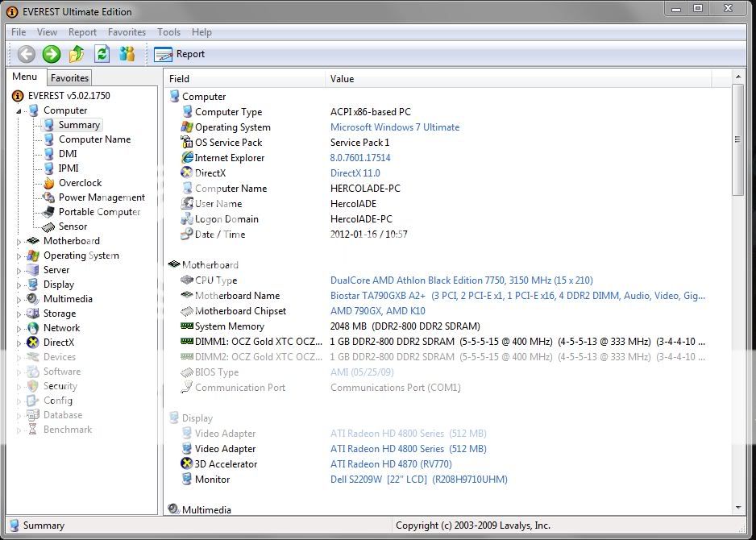Expand the Operating System tree node
This screenshot has width=756, height=540.
(x=19, y=256)
